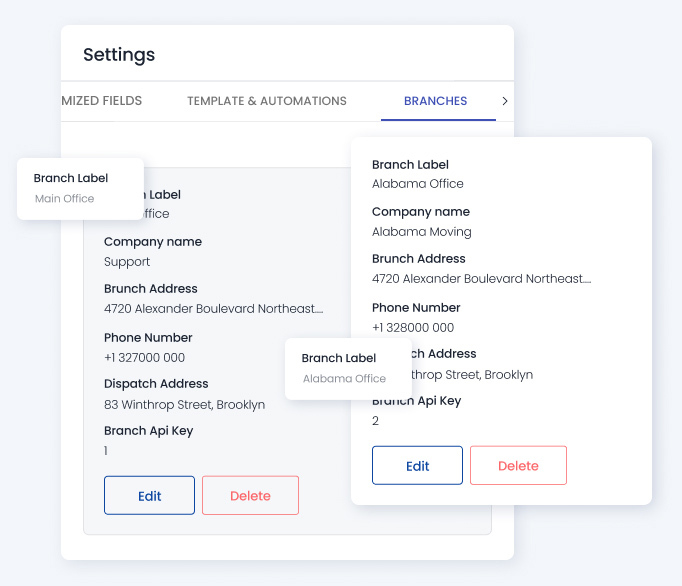This screenshot has height=586, width=682.
Task: Select the floating Main Office branch label card
Action: (80, 188)
